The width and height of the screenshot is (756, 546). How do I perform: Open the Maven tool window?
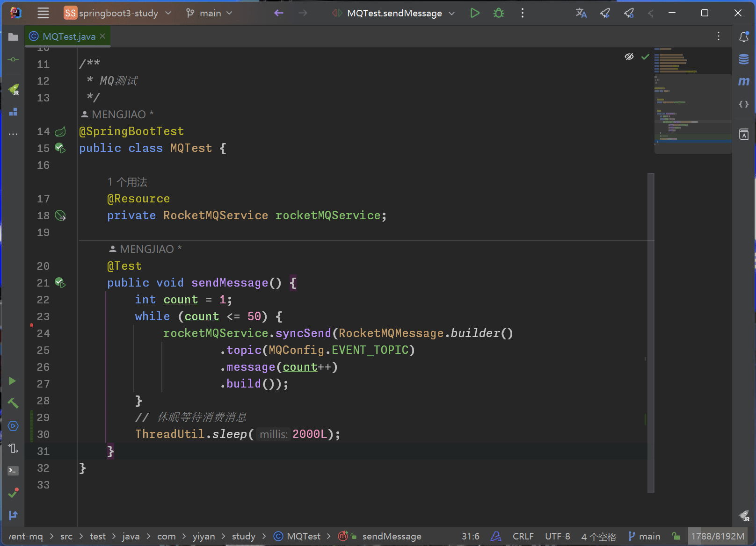tap(744, 81)
